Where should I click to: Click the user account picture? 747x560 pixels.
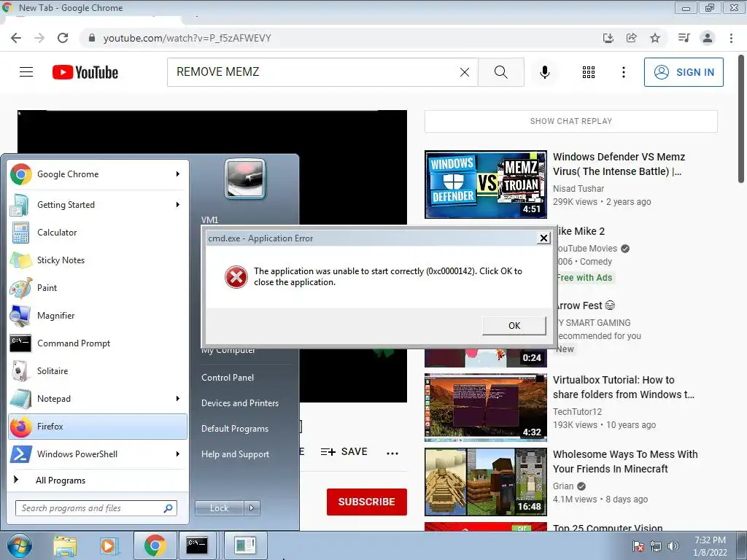(245, 178)
